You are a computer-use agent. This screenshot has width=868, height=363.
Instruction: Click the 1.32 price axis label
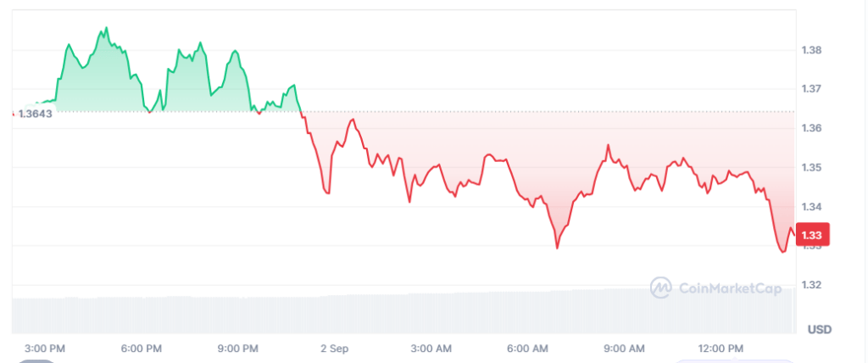[x=811, y=285]
